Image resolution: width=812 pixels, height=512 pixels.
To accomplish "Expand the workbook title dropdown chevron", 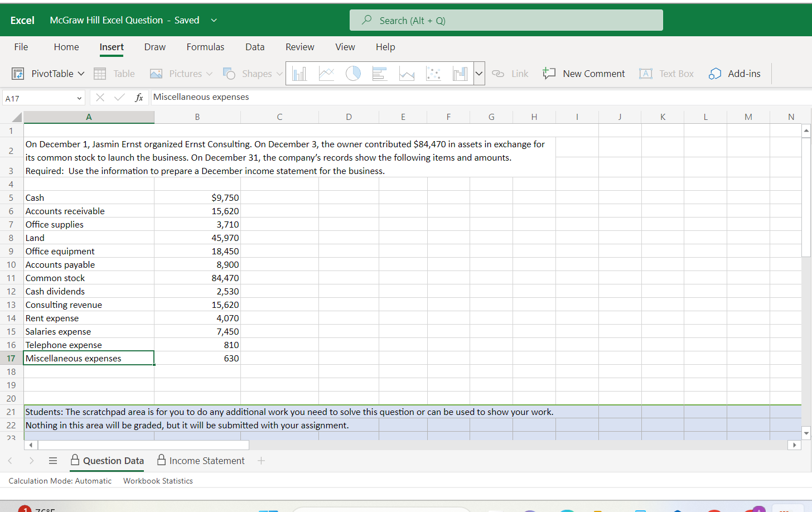I will [214, 21].
